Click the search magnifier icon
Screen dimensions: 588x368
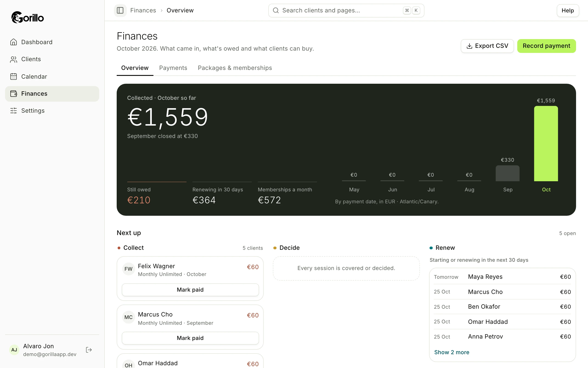[276, 11]
